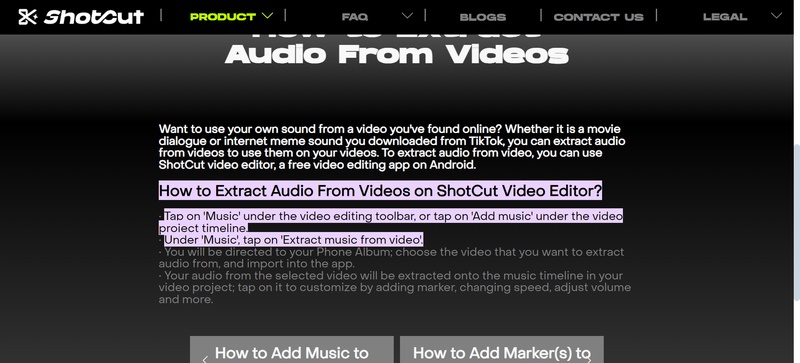Expand the PRODUCT dropdown chevron
This screenshot has height=363, width=800.
[x=267, y=16]
